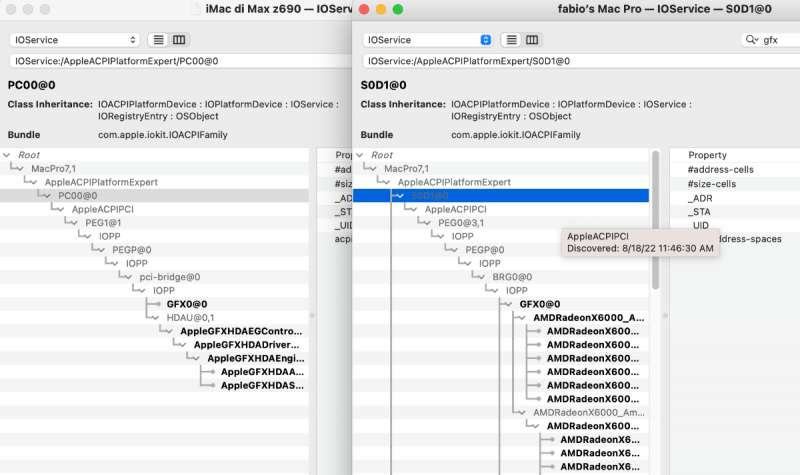Select PEGP@0 in iMac di Max tree
This screenshot has width=800, height=475.
point(132,250)
